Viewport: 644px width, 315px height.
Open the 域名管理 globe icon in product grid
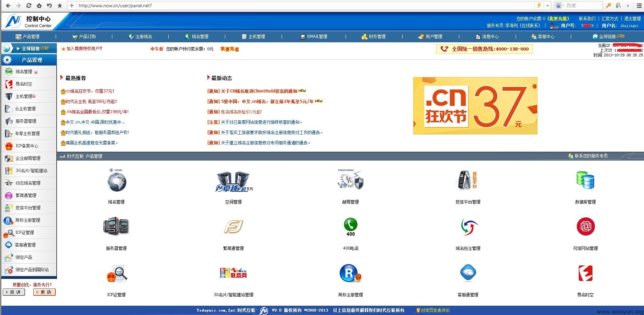coord(116,181)
